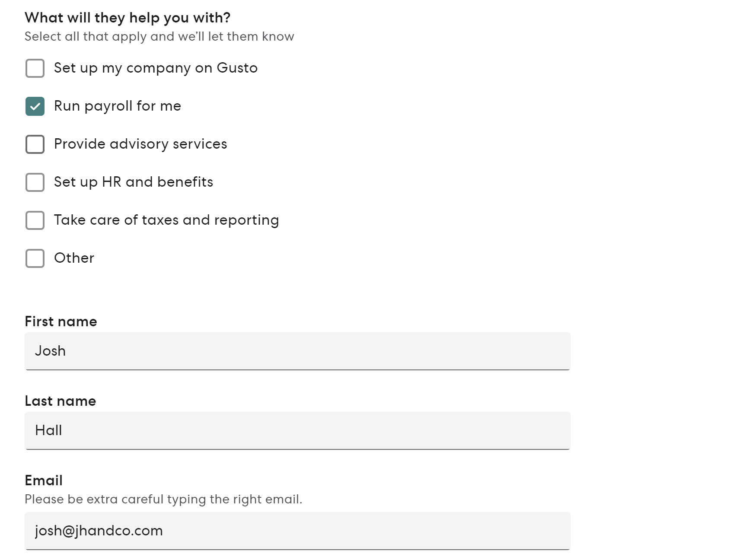Click the "Other" label text
This screenshot has width=739, height=560.
73,258
